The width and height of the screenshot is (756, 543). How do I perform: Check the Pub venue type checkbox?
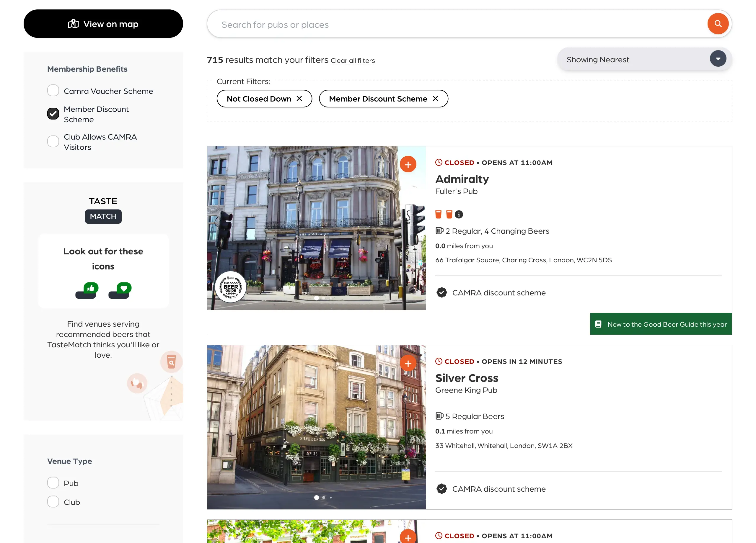click(x=53, y=483)
